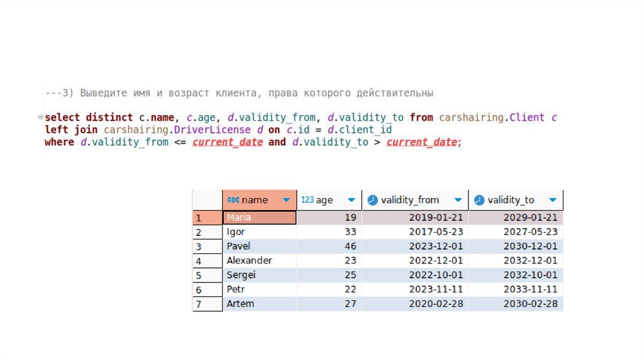
Task: Select Artem's validity_to cell 2030-02-28
Action: click(516, 304)
